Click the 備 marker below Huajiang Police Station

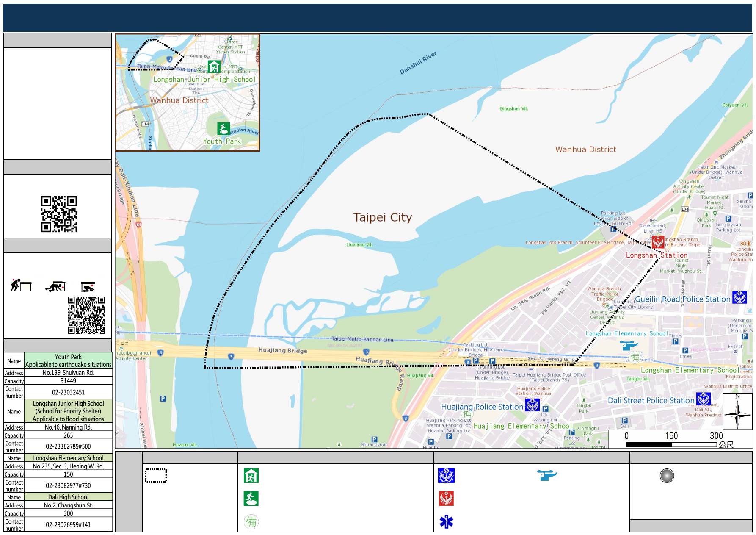(x=467, y=414)
